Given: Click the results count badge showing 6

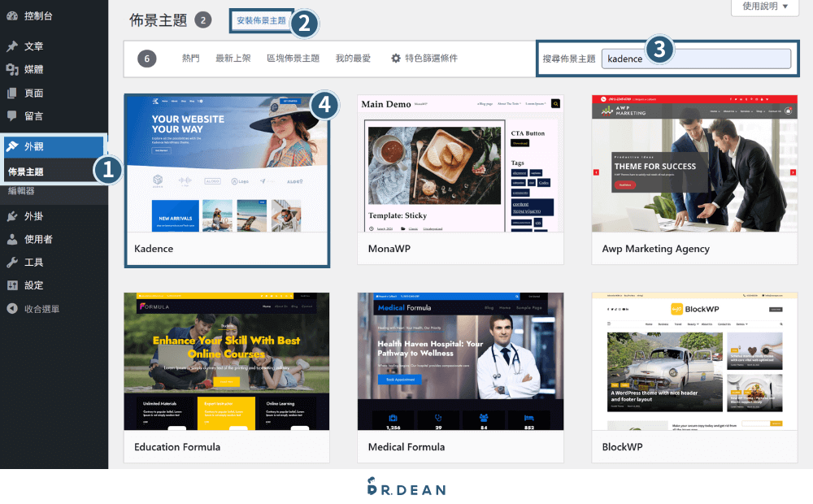Looking at the screenshot, I should (x=146, y=59).
